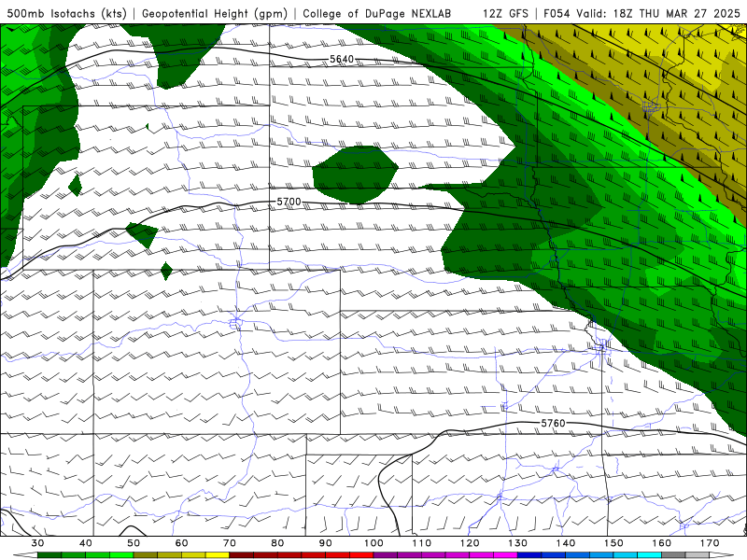
Task: Select the bright green 45-50 kt swatch
Action: 121,555
